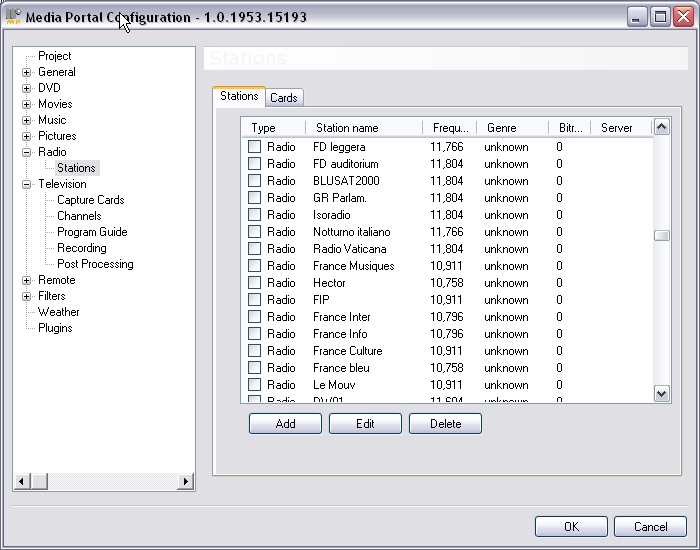The height and width of the screenshot is (550, 700).
Task: Check the Hector station box
Action: [x=254, y=282]
